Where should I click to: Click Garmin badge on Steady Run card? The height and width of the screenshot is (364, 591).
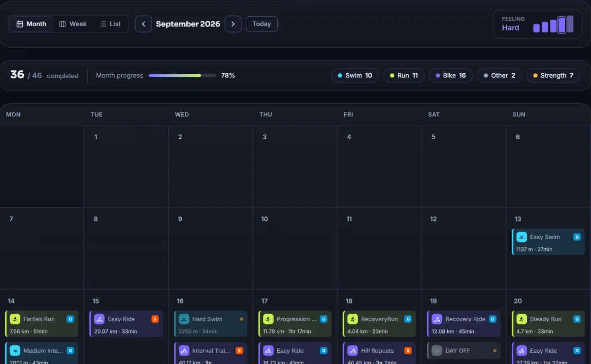pyautogui.click(x=577, y=319)
